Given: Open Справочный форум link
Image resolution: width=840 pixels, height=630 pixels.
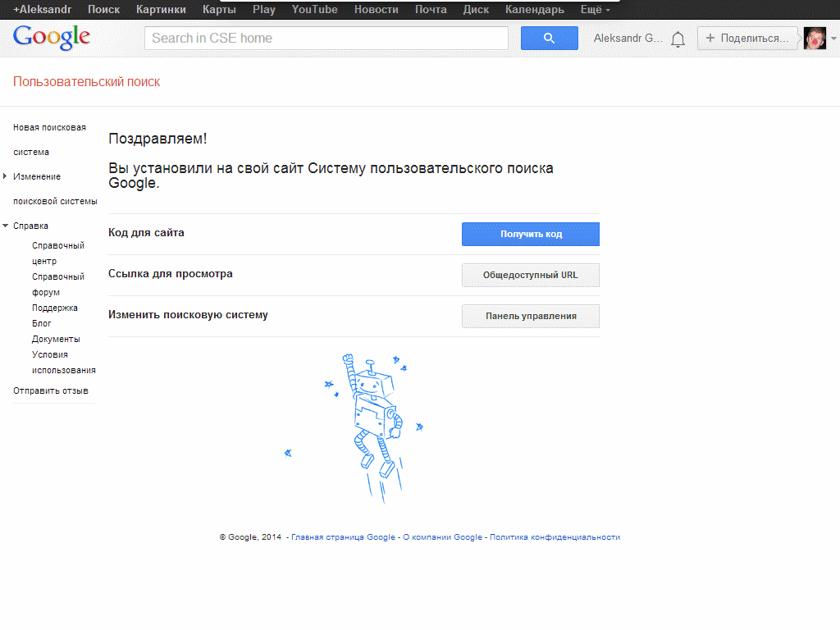Looking at the screenshot, I should tap(58, 285).
